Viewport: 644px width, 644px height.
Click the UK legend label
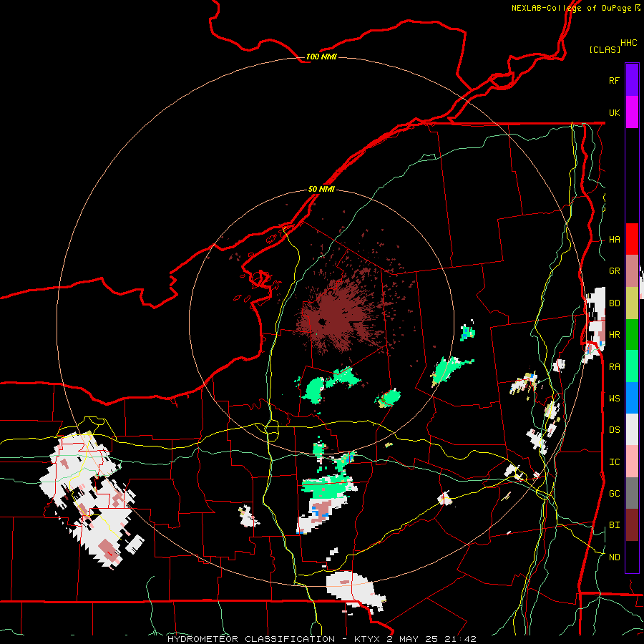614,112
